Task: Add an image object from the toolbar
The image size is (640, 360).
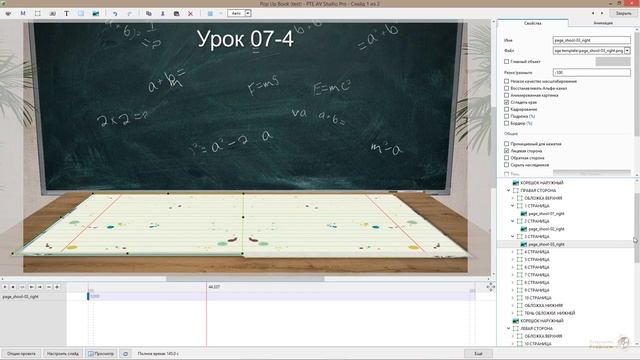Action: pos(96,13)
